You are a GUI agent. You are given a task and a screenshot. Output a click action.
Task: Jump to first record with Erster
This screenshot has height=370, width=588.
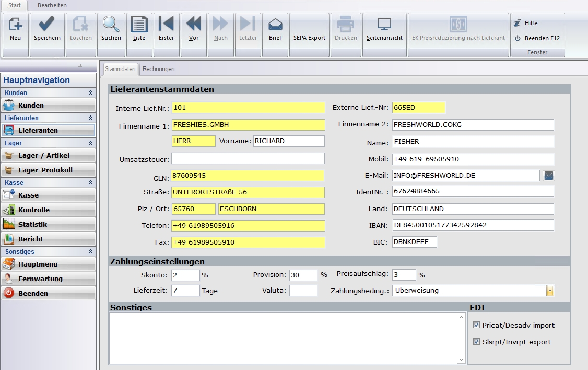tap(166, 29)
